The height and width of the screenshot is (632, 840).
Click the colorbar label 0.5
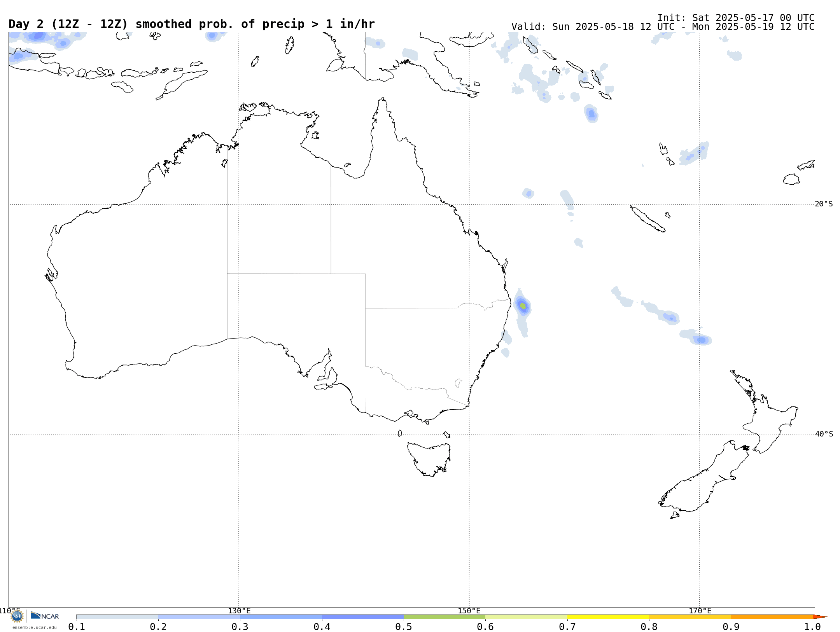[404, 627]
